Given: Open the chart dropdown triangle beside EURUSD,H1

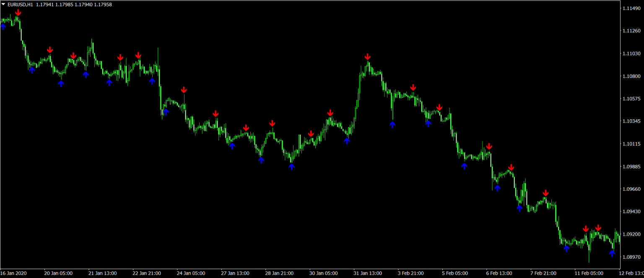Looking at the screenshot, I should (3, 4).
